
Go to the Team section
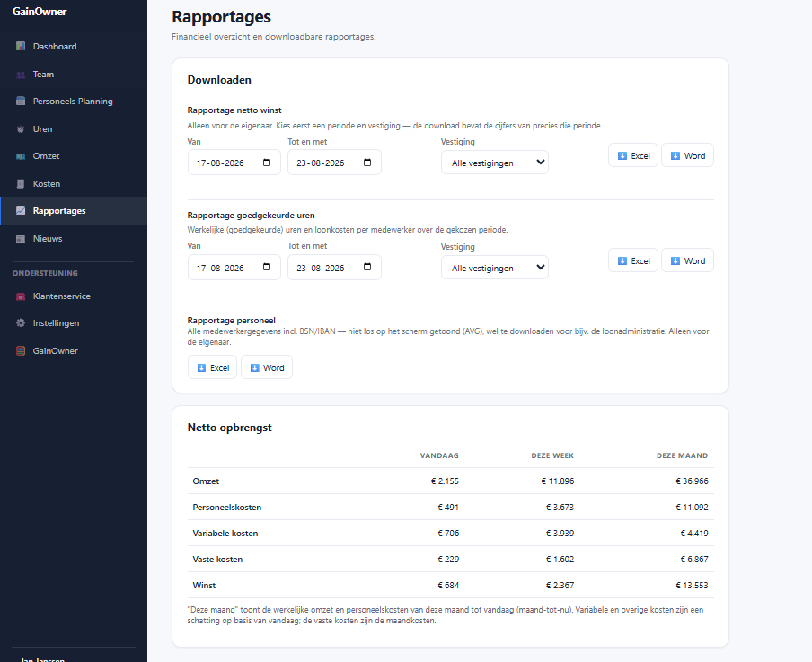point(74,74)
